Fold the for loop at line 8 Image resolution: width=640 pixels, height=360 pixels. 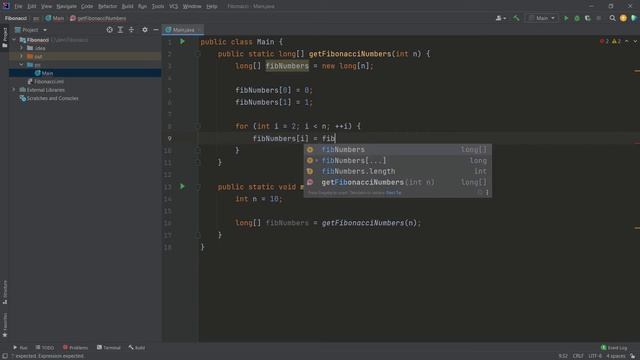(198, 127)
